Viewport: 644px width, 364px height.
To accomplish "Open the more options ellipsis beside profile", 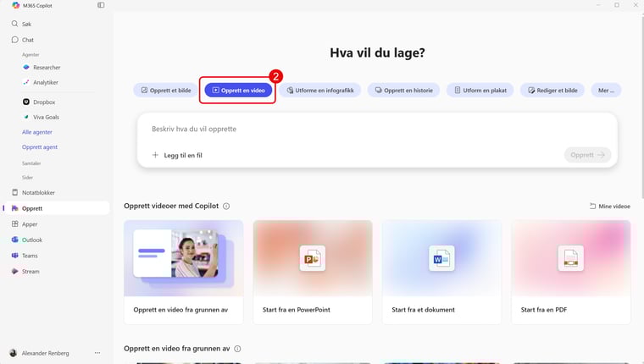I will 97,353.
